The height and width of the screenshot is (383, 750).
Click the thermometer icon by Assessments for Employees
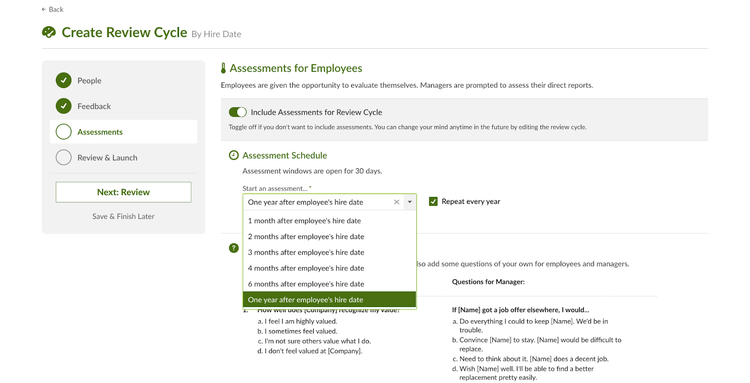coord(223,68)
